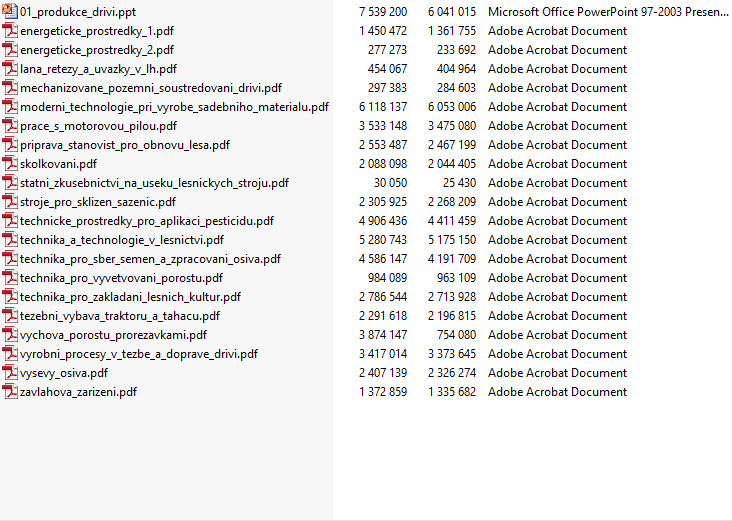Select file name mechanizovane_pozemni_soustredovani_drivi.pdf
Image resolution: width=732 pixels, height=521 pixels.
point(151,88)
